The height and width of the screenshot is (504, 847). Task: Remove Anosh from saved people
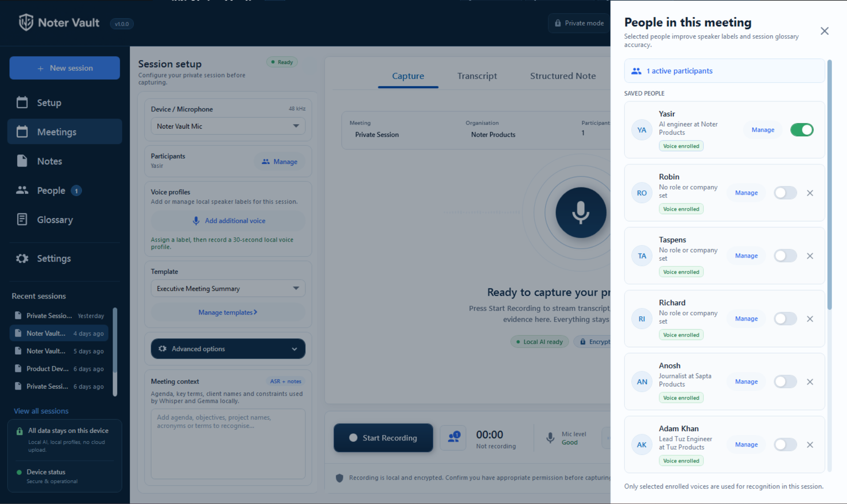tap(810, 382)
